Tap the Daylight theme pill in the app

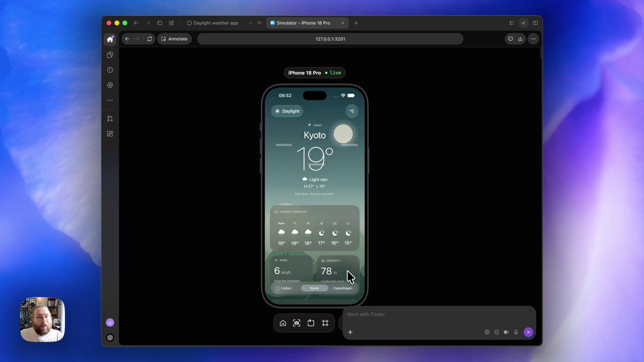pos(287,111)
